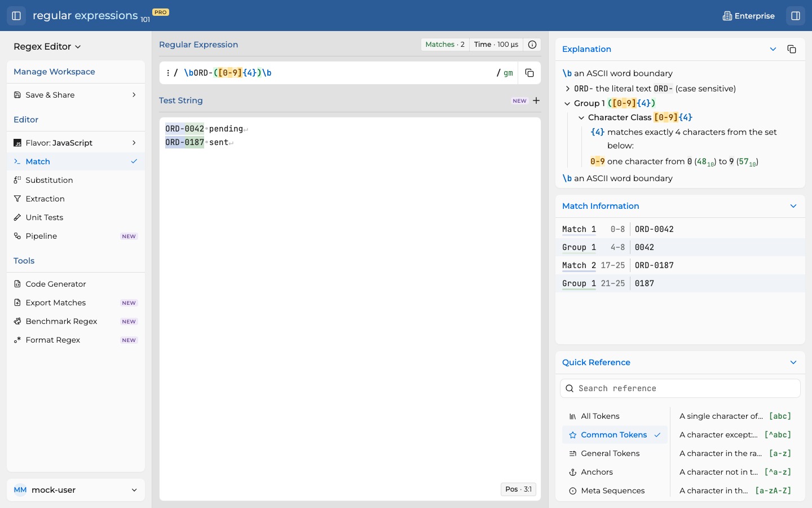Click the JavaScript flavor icon

[17, 143]
